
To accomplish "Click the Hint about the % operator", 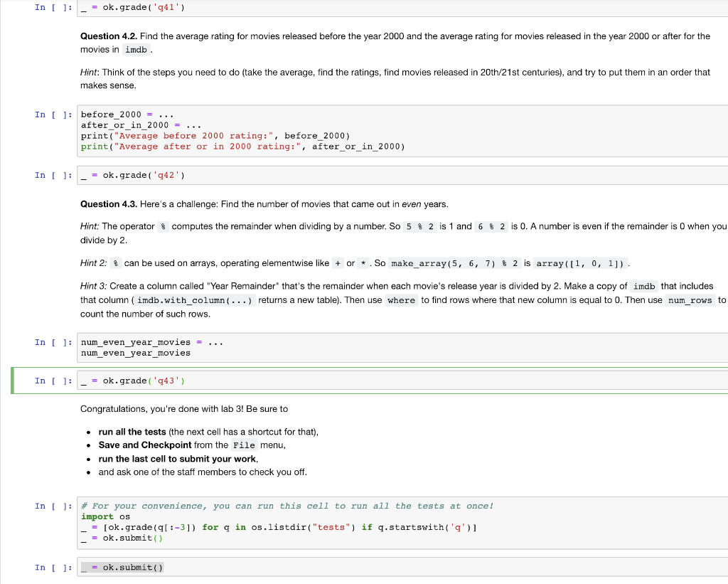I will [x=284, y=225].
